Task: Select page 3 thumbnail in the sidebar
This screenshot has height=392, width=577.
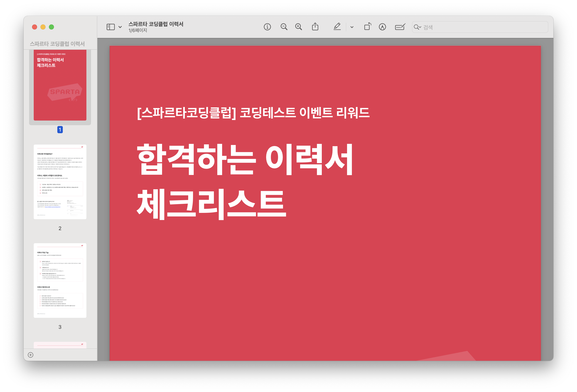Action: (60, 281)
